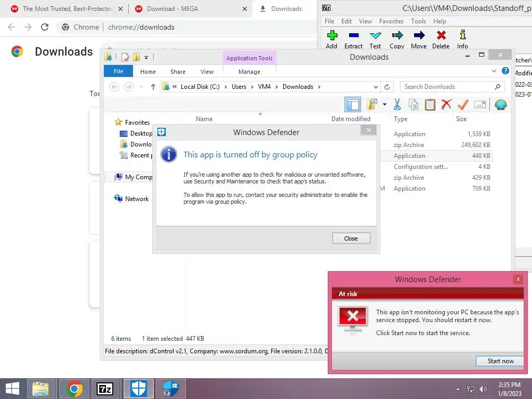Click the shell globe icon in Explorer toolbar

tap(500, 104)
